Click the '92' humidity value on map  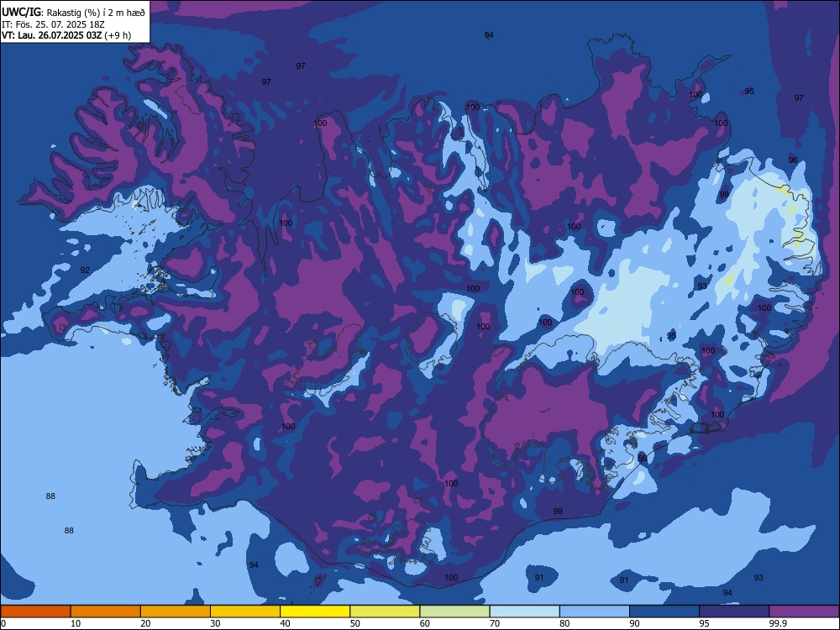(85, 270)
